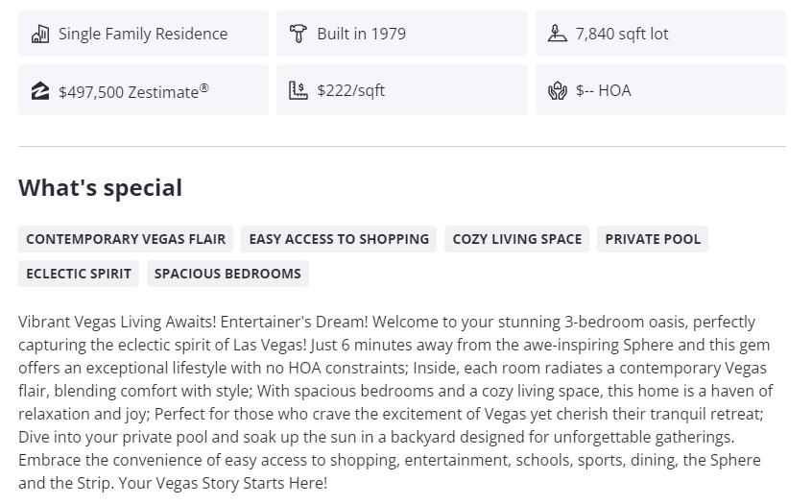This screenshot has height=504, width=812.
Task: Click the lot size icon beside 7,840 sqft
Action: tap(558, 35)
